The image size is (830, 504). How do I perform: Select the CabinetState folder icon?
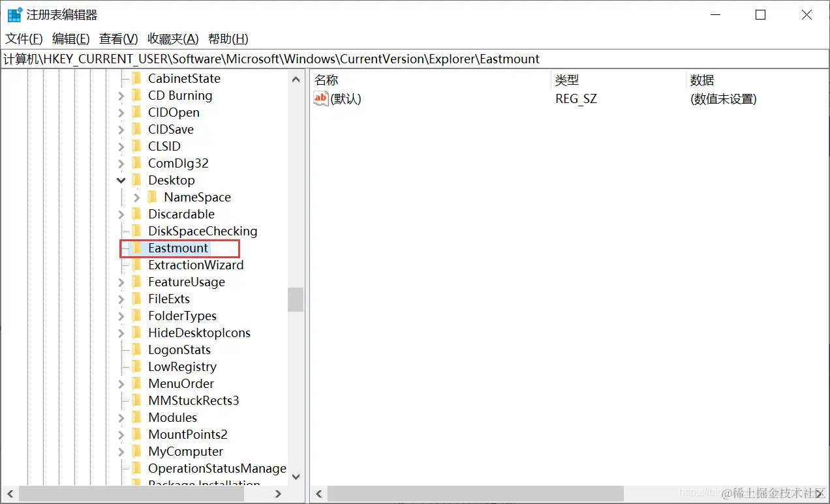(136, 78)
